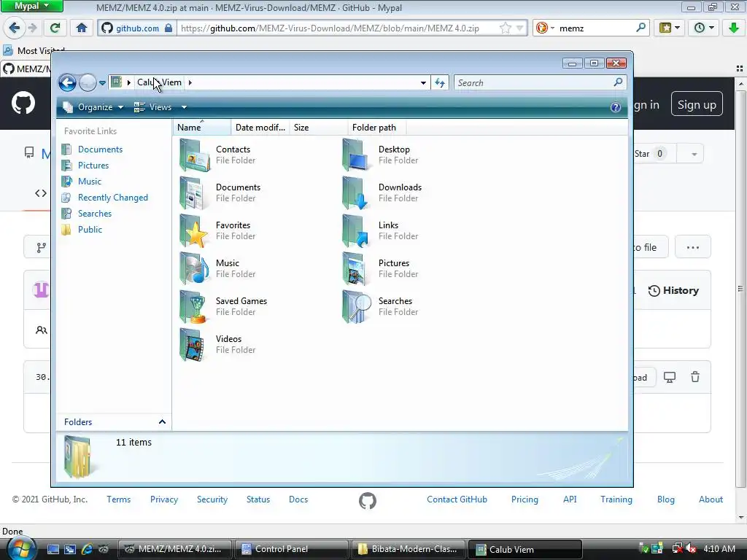Open the Mypal URL bar history dropdown
Screen dimensions: 747x560
pos(519,28)
